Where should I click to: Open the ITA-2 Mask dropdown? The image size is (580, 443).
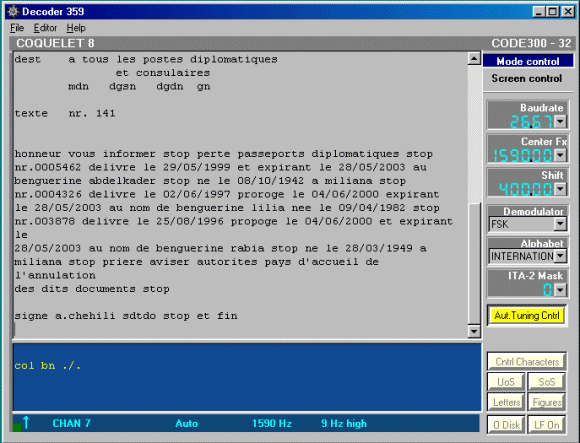560,290
